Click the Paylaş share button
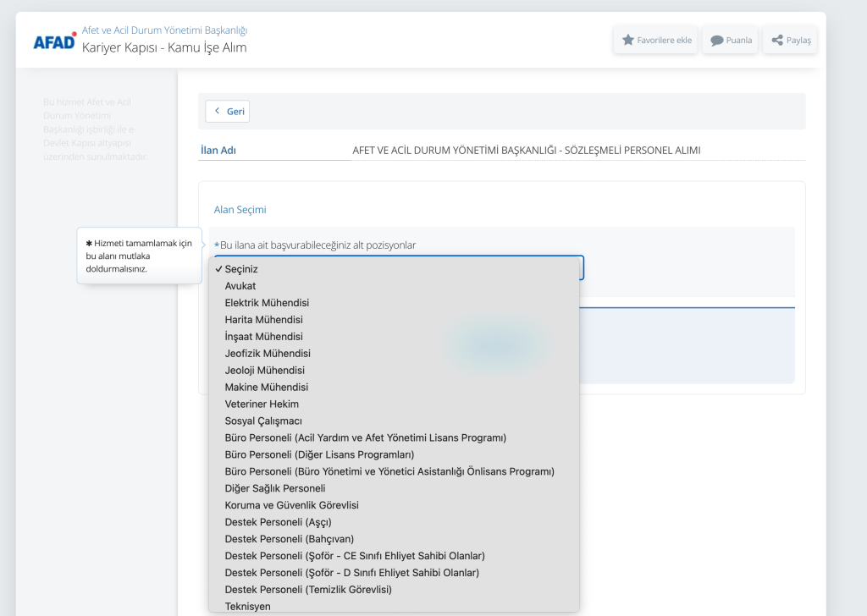This screenshot has width=867, height=616. pos(791,40)
